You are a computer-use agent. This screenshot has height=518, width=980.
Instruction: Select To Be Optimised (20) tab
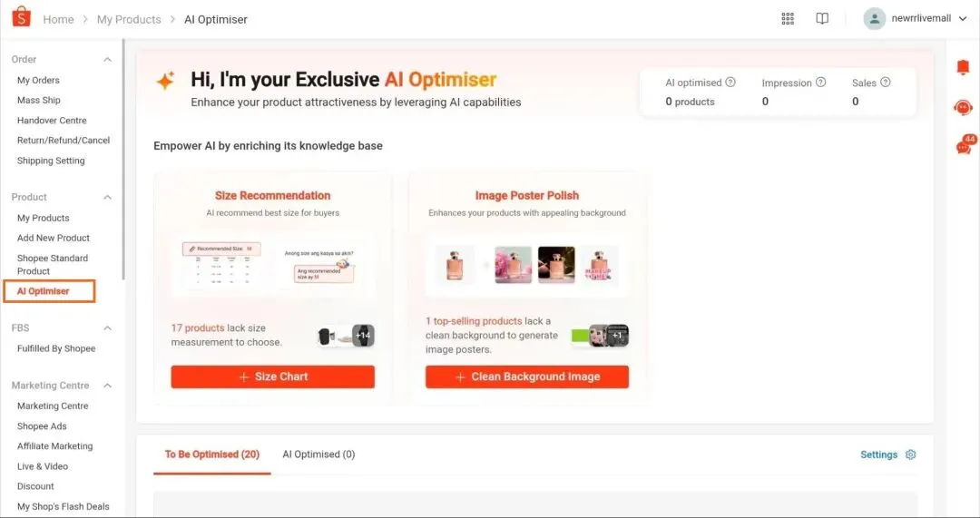point(211,454)
